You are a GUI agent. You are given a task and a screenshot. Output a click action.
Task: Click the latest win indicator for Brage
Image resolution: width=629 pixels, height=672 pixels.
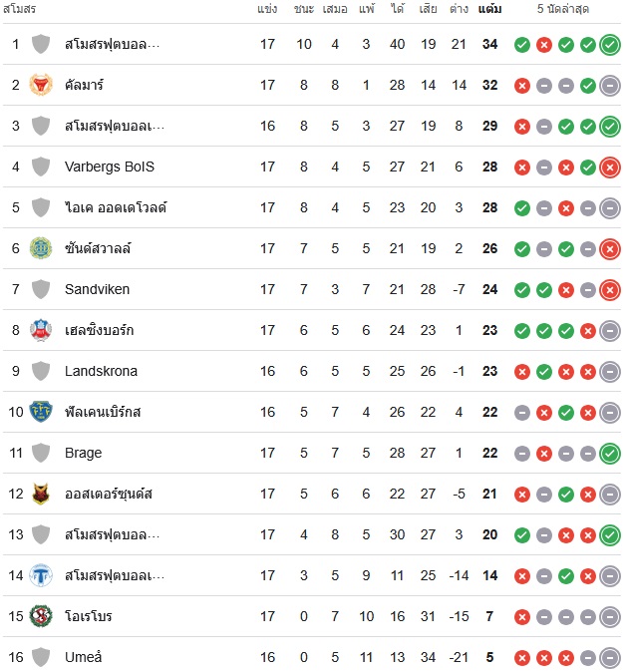(x=610, y=454)
